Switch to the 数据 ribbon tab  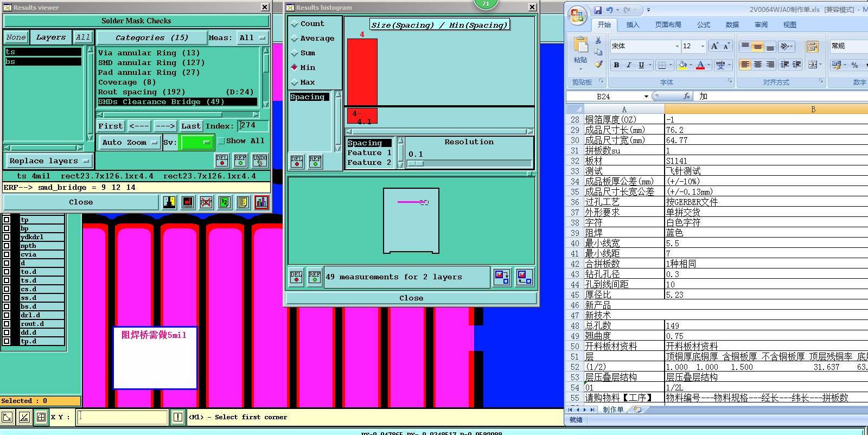(x=732, y=25)
